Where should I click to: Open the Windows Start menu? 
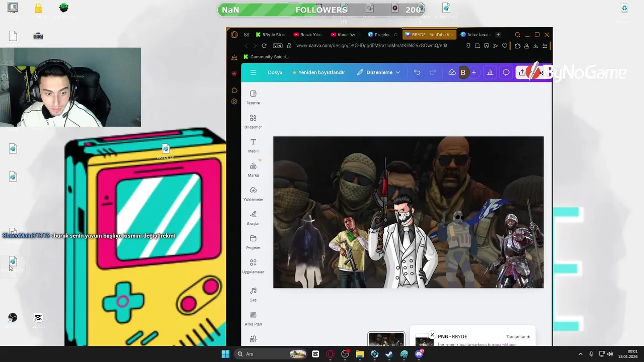tap(225, 354)
